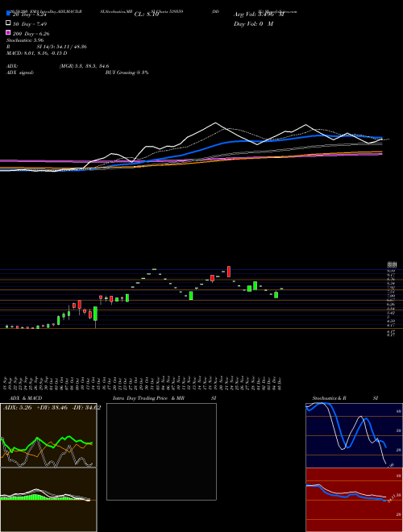Viewport: 403px width, 532px height.
Task: Click the 'Stochastics: 5.96' readout
Action: click(x=25, y=40)
